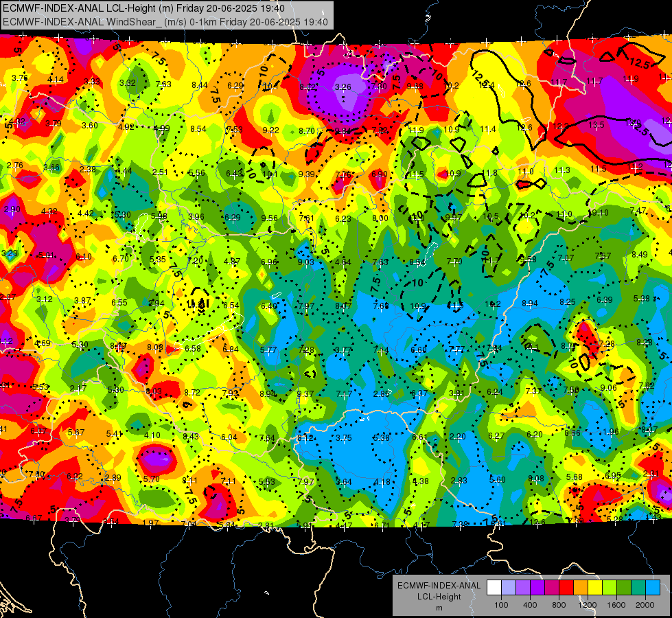Viewport: 672px width, 618px height.
Task: Click the map value "9.03"
Action: tap(305, 262)
